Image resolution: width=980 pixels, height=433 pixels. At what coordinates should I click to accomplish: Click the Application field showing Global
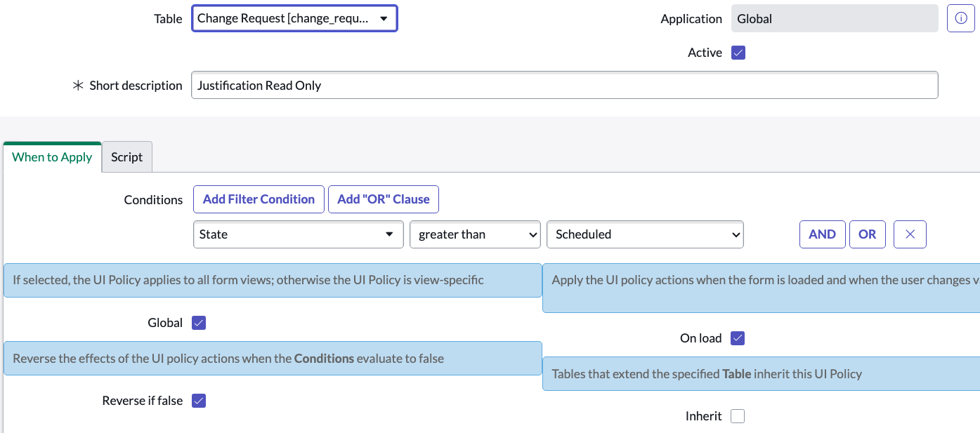(834, 18)
